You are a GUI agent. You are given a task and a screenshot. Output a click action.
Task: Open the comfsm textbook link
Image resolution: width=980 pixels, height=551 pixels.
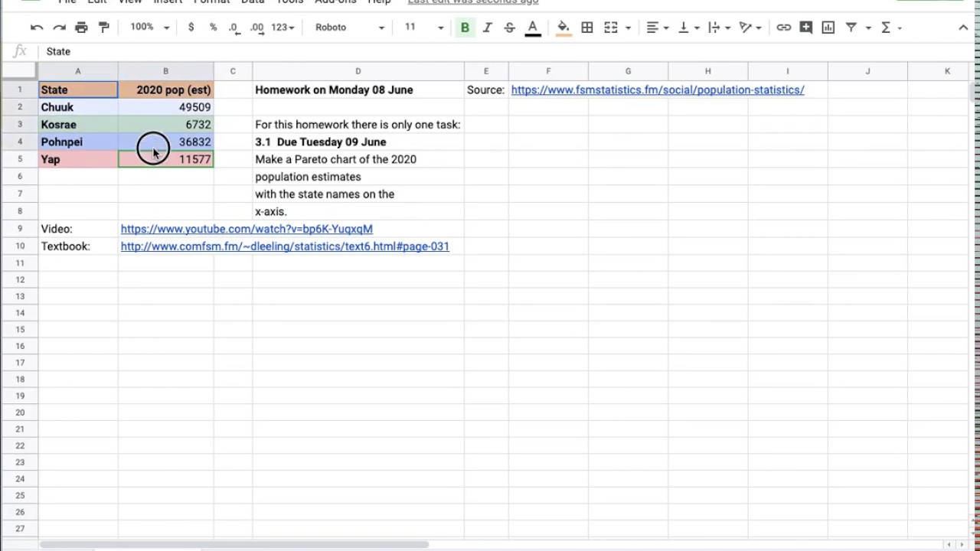(x=285, y=246)
